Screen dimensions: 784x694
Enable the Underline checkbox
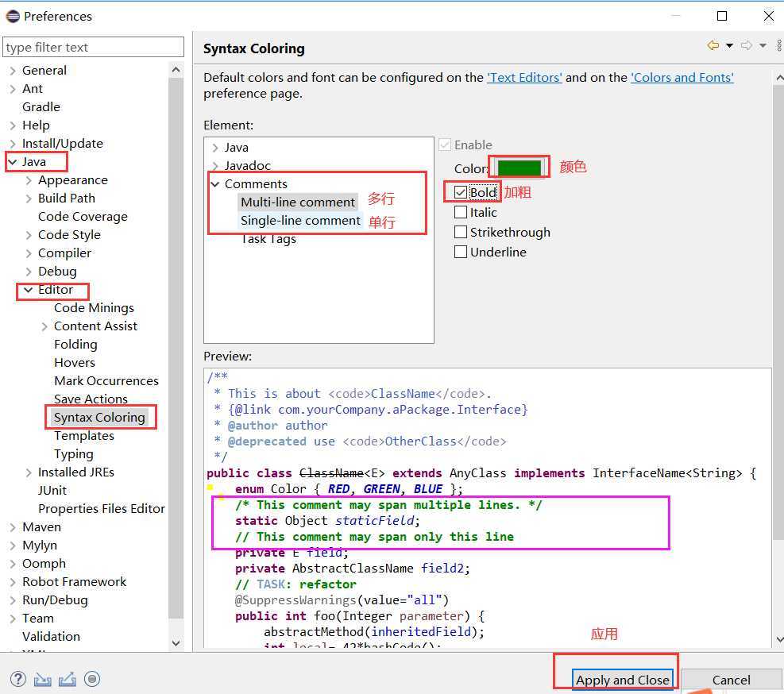[x=461, y=252]
